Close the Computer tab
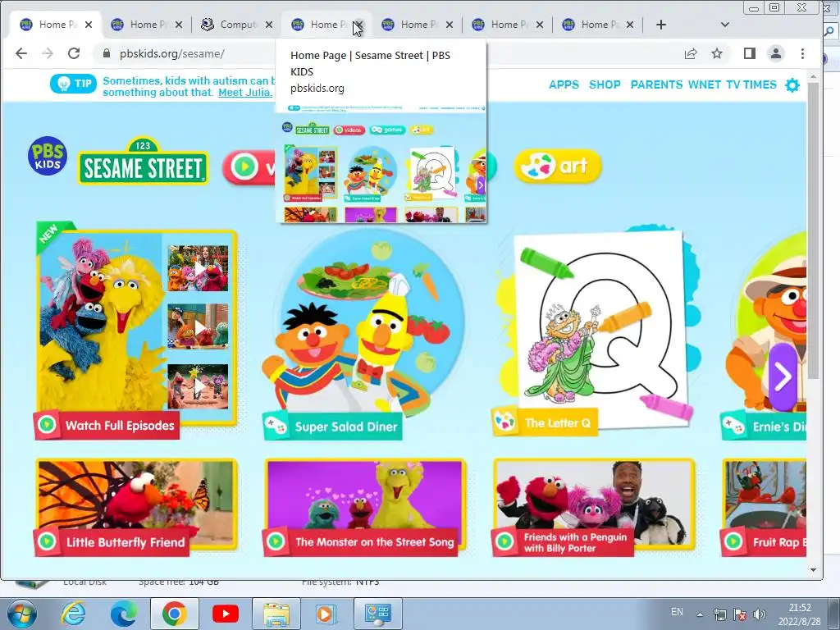This screenshot has width=840, height=630. 269,25
